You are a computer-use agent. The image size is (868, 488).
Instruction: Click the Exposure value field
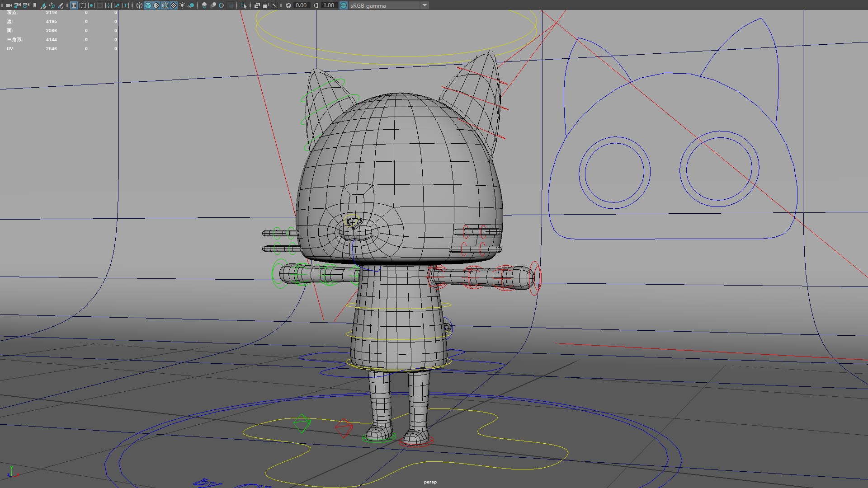301,5
